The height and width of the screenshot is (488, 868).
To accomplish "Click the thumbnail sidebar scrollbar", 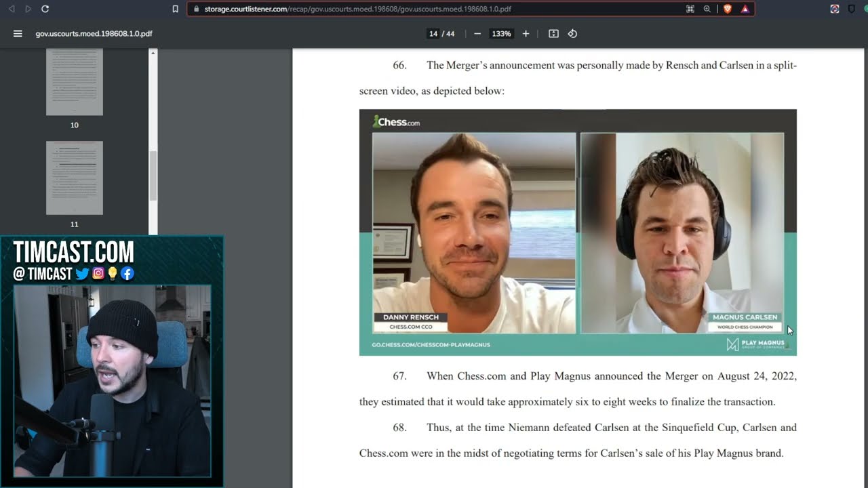I will (x=153, y=175).
